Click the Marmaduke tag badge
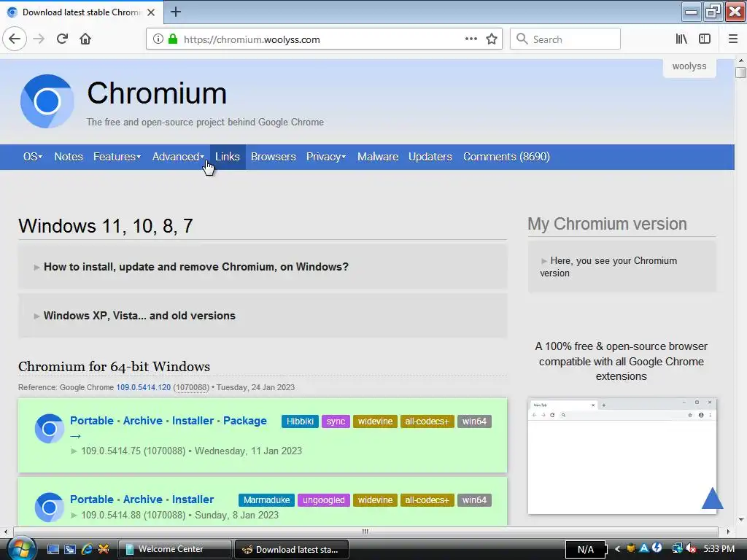Viewport: 747px width, 560px height. pyautogui.click(x=267, y=500)
